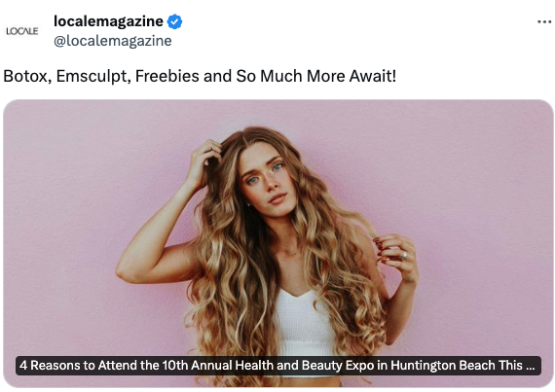Click the white crop top in photo
Screen dimensions: 555x392
pyautogui.click(x=305, y=322)
